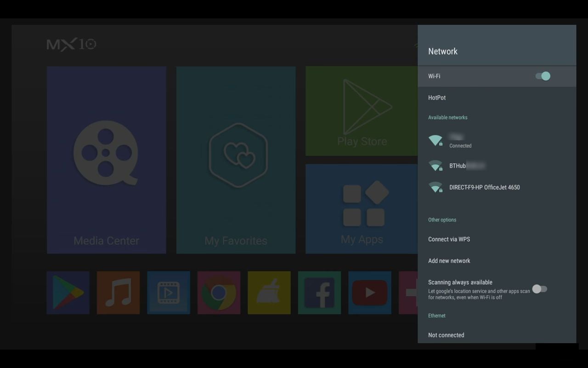Open the video player app icon
The width and height of the screenshot is (588, 368).
169,293
